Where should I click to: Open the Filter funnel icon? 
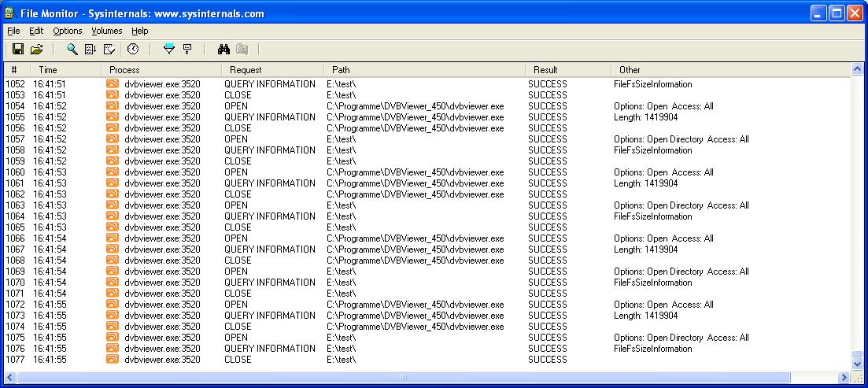[x=169, y=50]
